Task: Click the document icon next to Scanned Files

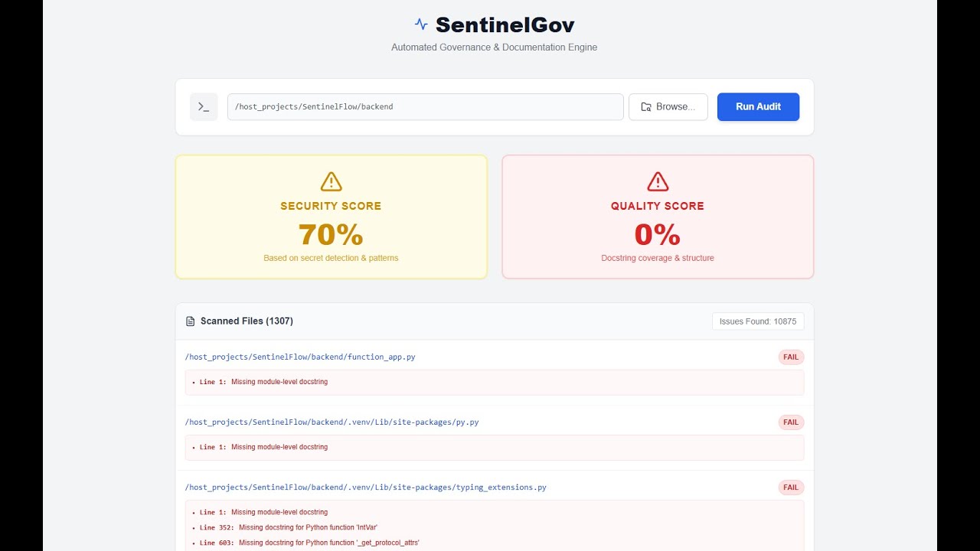Action: tap(190, 321)
